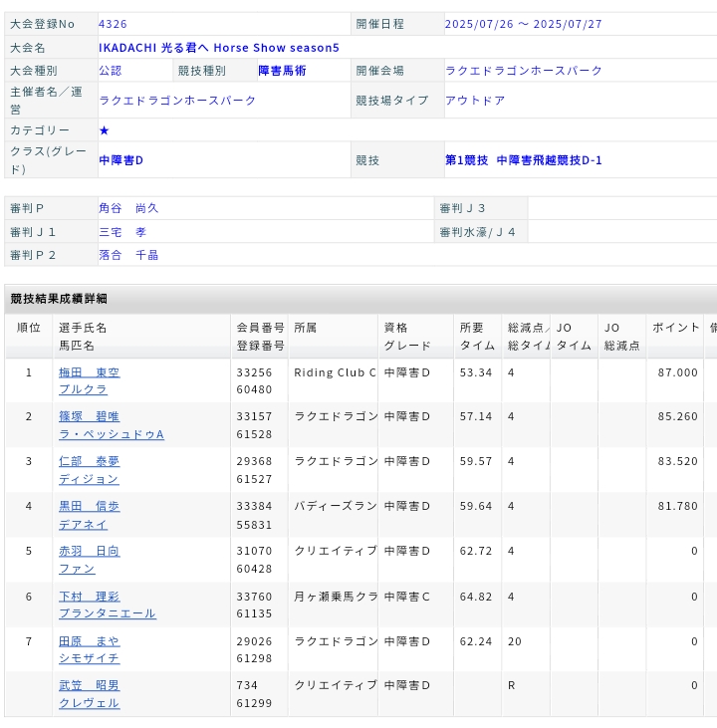This screenshot has height=728, width=717.
Task: Open rider 赤羽 日向 link
Action: click(89, 552)
